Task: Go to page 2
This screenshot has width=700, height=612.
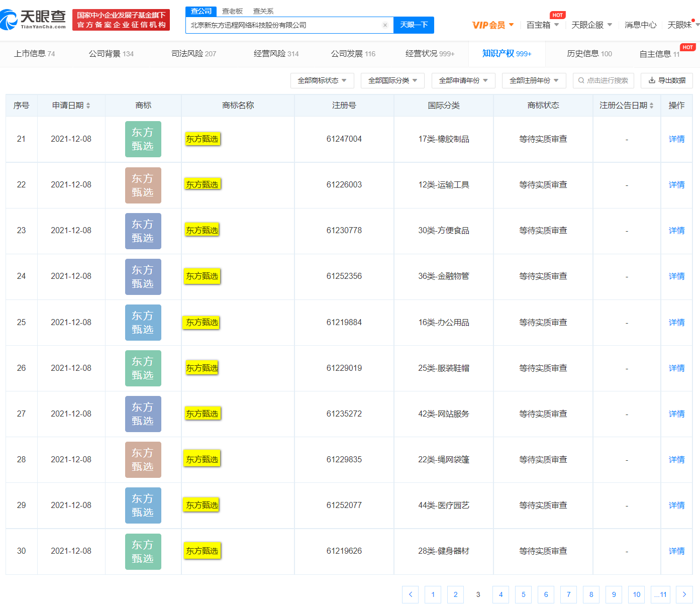Action: [x=455, y=594]
